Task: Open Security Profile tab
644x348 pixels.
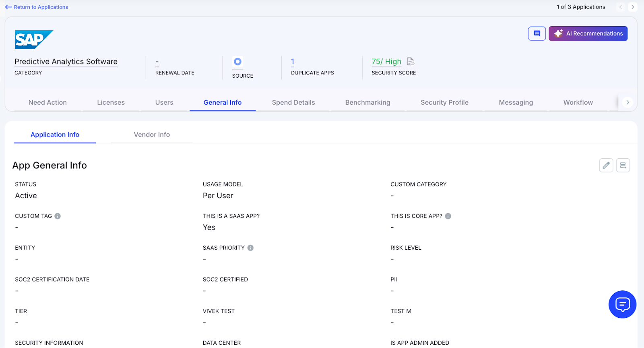Action: pos(444,102)
